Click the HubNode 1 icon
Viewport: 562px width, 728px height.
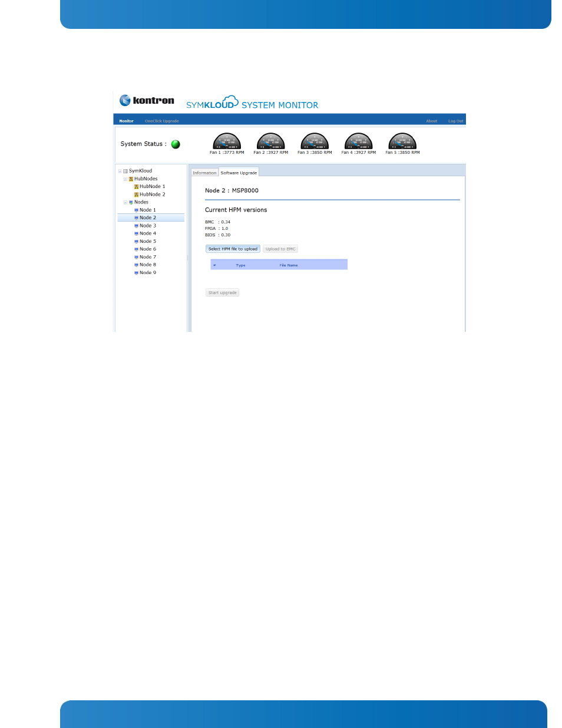136,187
